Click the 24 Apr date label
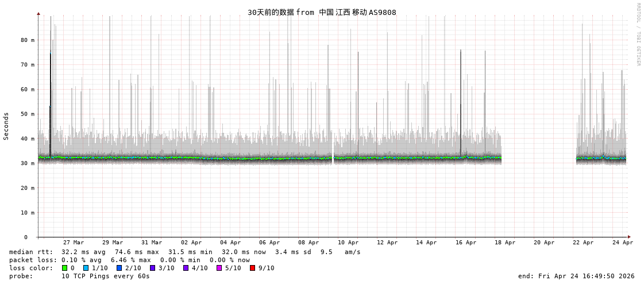 (623, 243)
